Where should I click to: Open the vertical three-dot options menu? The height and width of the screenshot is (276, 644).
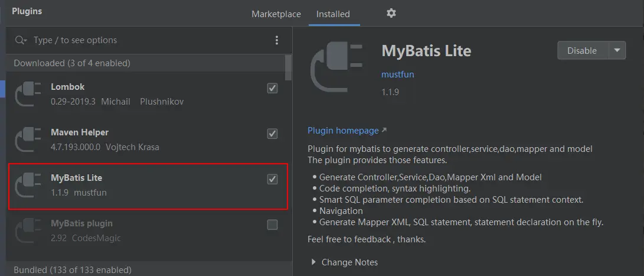[x=276, y=40]
